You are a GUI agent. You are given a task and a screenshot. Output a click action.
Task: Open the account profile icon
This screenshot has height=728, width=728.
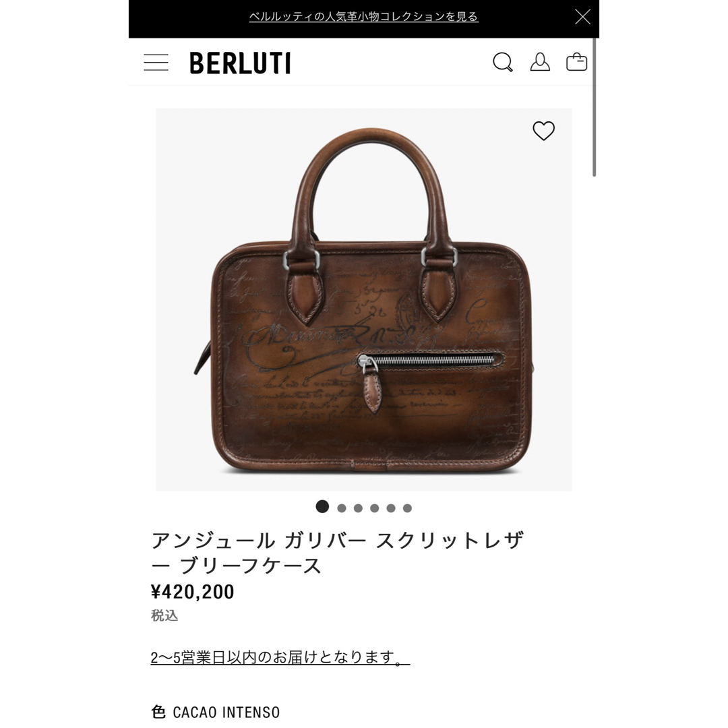(x=540, y=62)
